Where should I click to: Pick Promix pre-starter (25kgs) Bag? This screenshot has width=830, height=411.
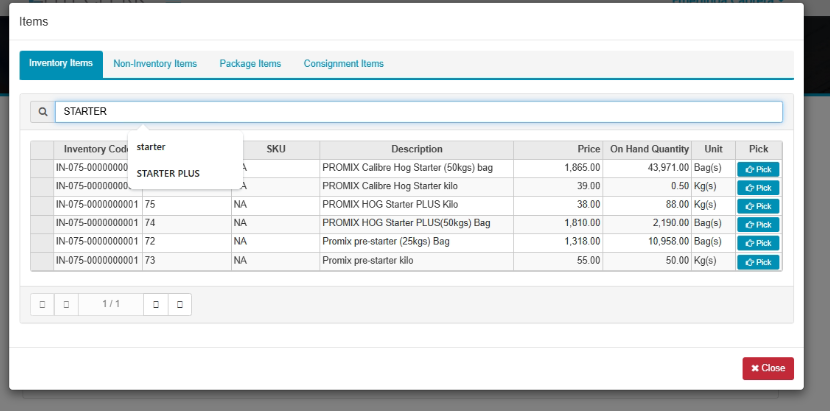(x=758, y=243)
